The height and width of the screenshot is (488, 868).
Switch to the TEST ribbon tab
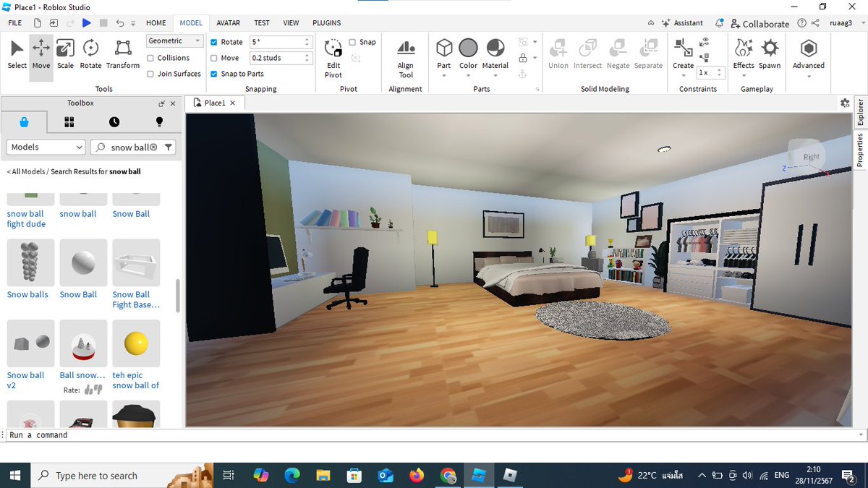coord(262,23)
